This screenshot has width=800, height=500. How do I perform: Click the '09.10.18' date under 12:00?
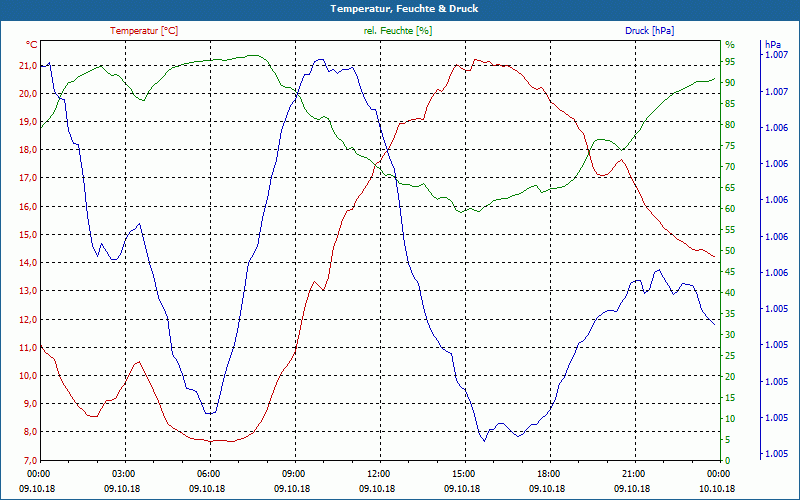pyautogui.click(x=378, y=488)
